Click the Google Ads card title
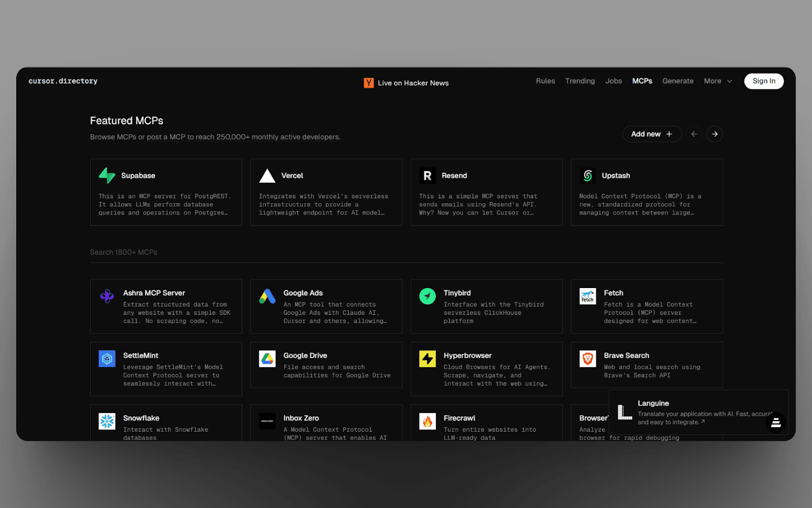 (303, 293)
